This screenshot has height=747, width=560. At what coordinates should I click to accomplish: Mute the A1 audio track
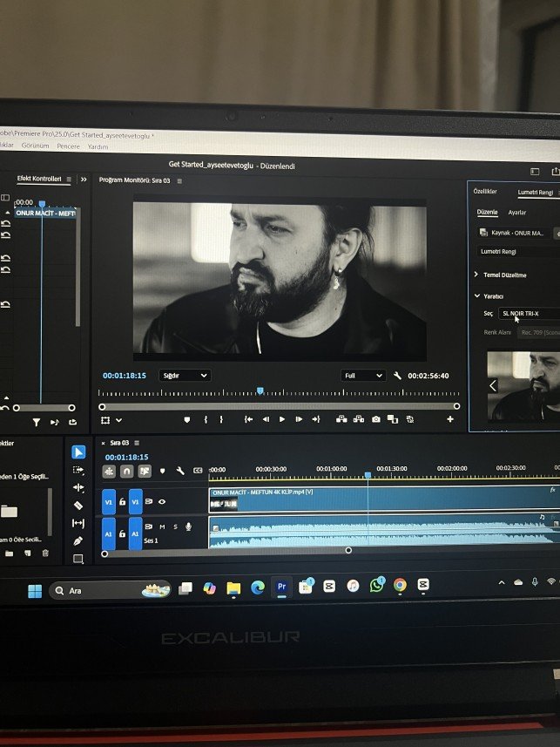pos(162,526)
